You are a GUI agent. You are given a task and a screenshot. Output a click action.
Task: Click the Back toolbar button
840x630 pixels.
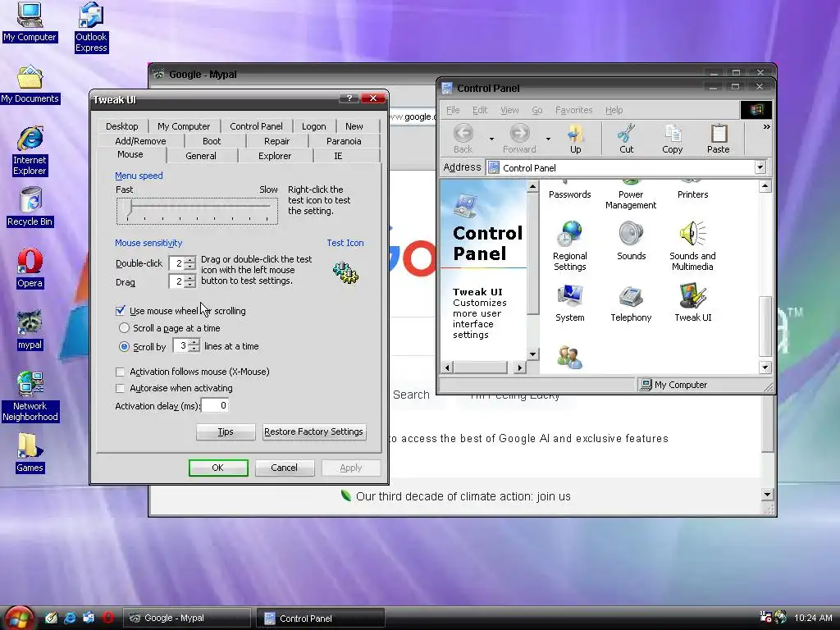pyautogui.click(x=463, y=139)
